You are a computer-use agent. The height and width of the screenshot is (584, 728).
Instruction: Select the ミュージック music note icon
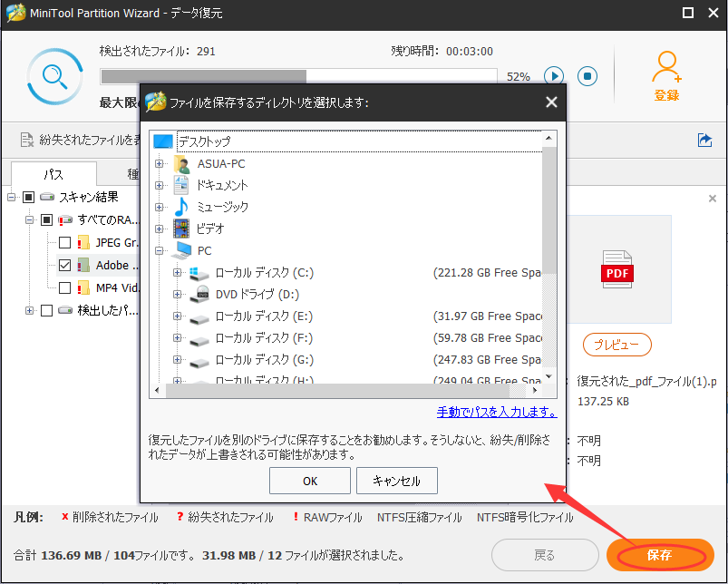[181, 207]
